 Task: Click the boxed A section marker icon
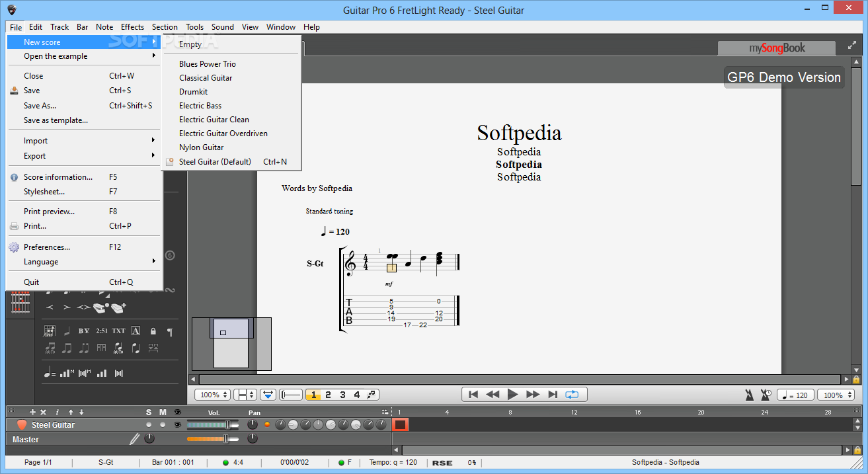(136, 331)
